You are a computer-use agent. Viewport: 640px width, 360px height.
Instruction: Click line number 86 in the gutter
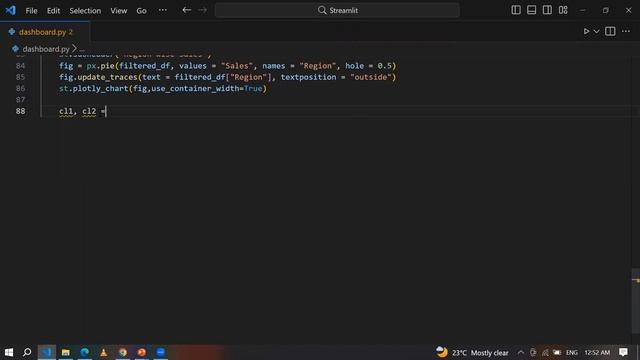click(x=20, y=89)
